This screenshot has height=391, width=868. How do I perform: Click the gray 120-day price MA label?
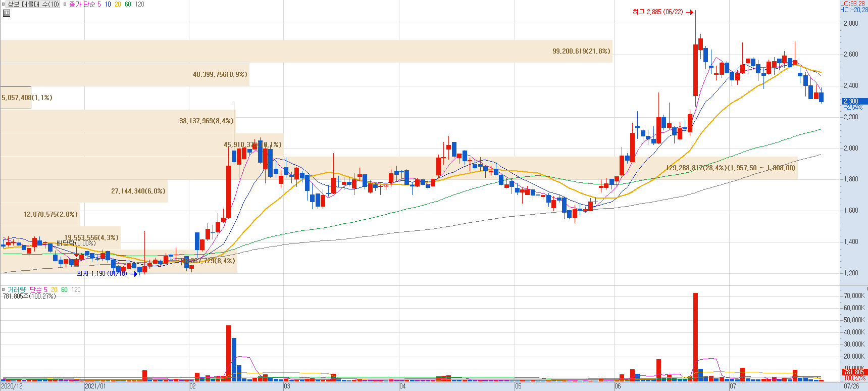pos(140,4)
